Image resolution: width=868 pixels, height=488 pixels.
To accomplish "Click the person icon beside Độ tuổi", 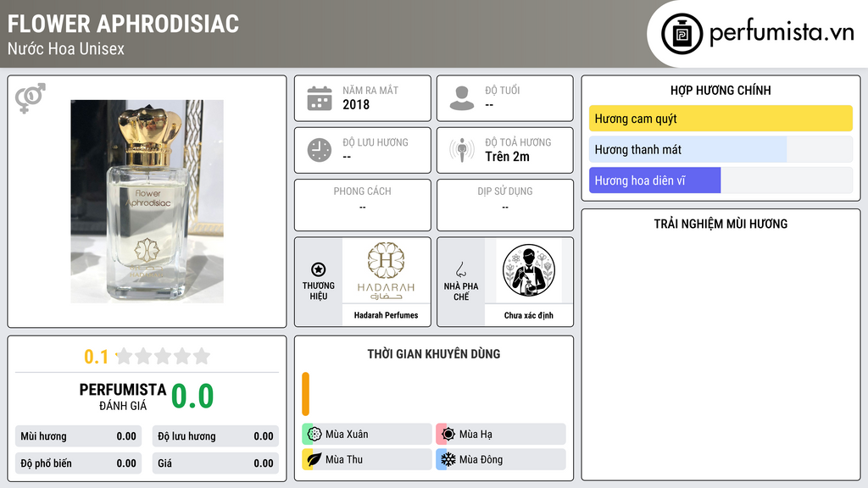I will (462, 98).
